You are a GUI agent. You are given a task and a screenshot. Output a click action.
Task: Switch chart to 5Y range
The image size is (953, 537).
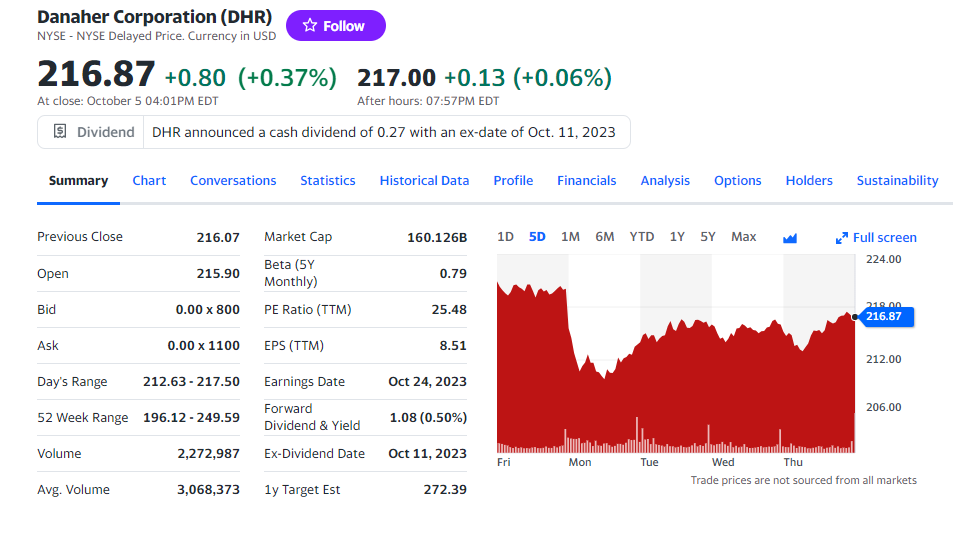(708, 236)
